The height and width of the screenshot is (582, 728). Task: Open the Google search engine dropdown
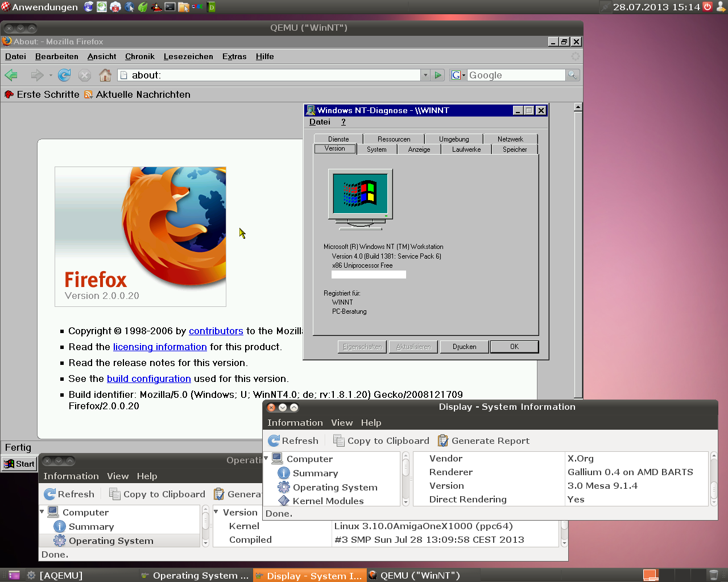[458, 75]
